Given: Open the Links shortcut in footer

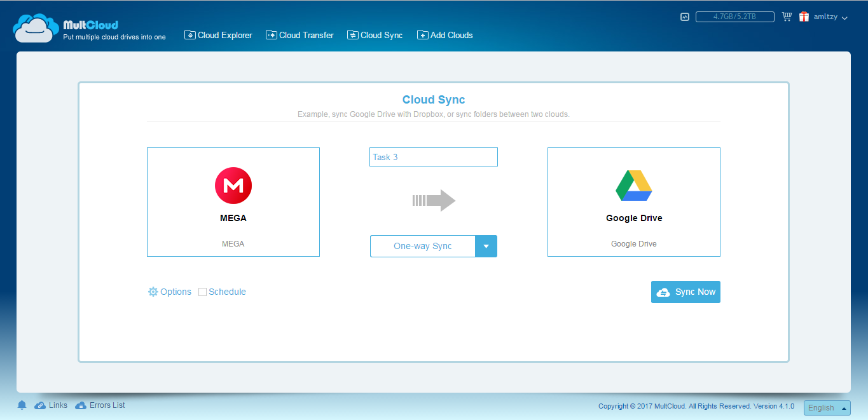Looking at the screenshot, I should click(x=51, y=405).
